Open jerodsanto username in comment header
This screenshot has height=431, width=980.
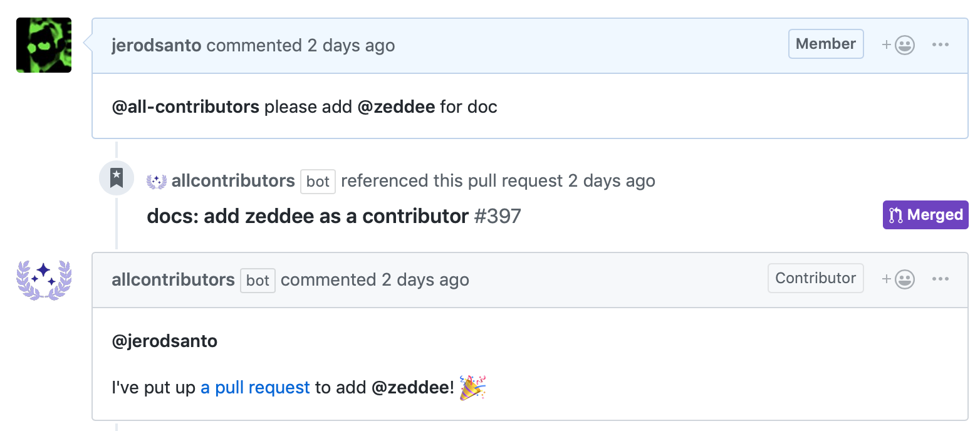point(157,46)
